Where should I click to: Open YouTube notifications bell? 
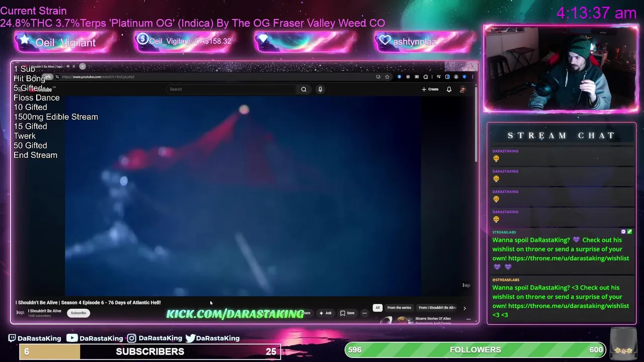[449, 89]
